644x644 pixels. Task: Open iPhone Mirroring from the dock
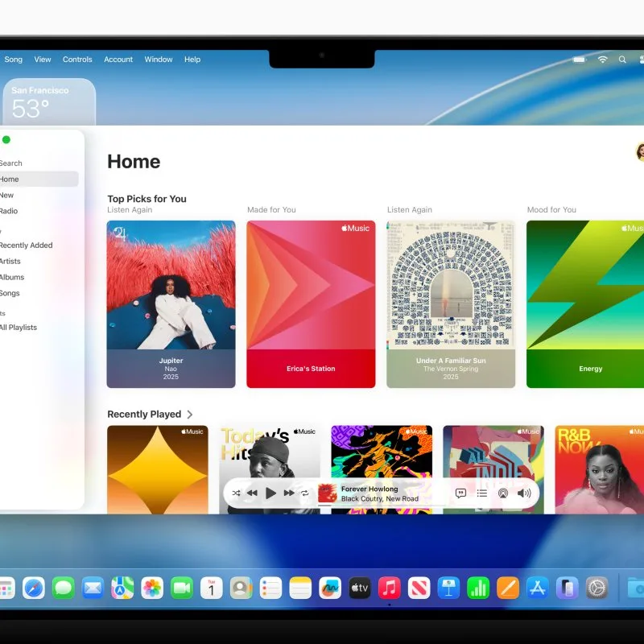[x=568, y=588]
